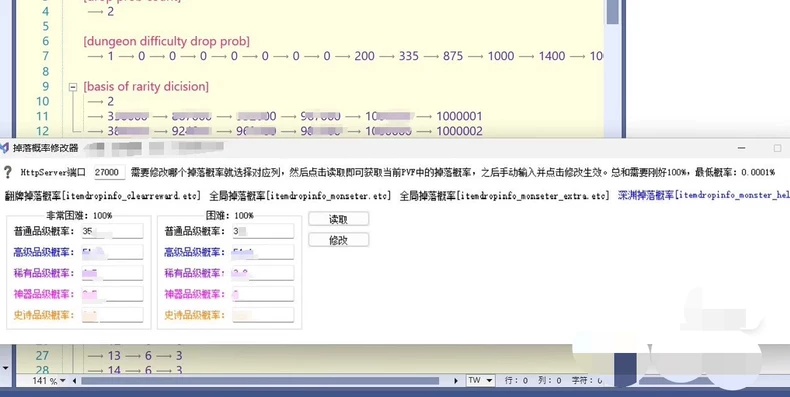
Task: Select the 全局掉落概率 monseter_extra tab
Action: [504, 195]
